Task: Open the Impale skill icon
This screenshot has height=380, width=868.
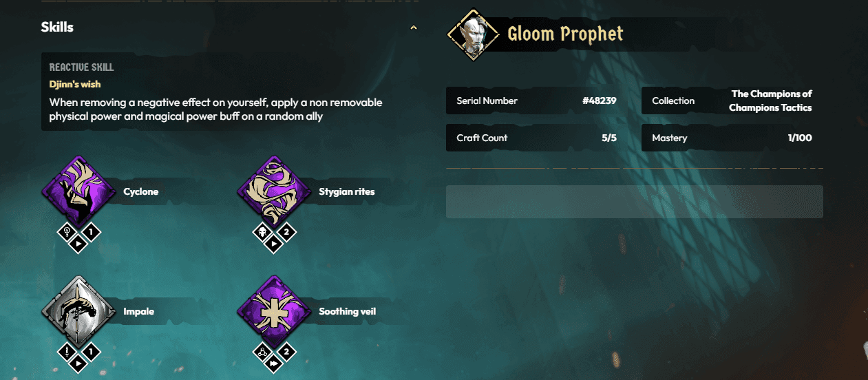Action: pyautogui.click(x=77, y=311)
